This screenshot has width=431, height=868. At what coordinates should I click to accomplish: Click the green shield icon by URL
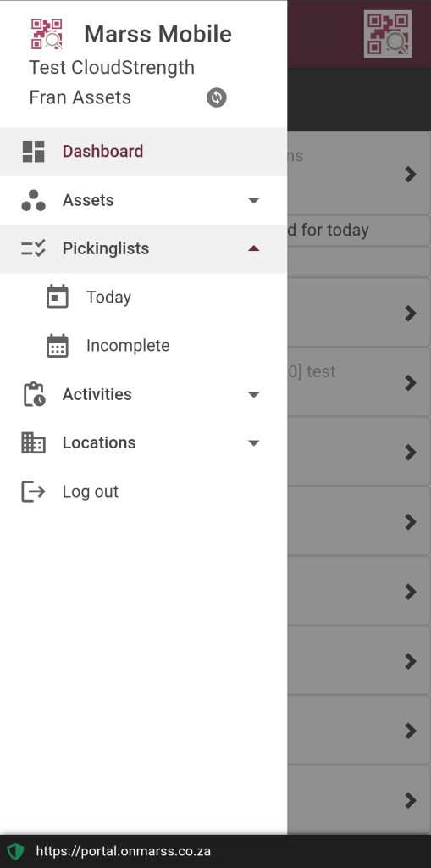point(15,851)
